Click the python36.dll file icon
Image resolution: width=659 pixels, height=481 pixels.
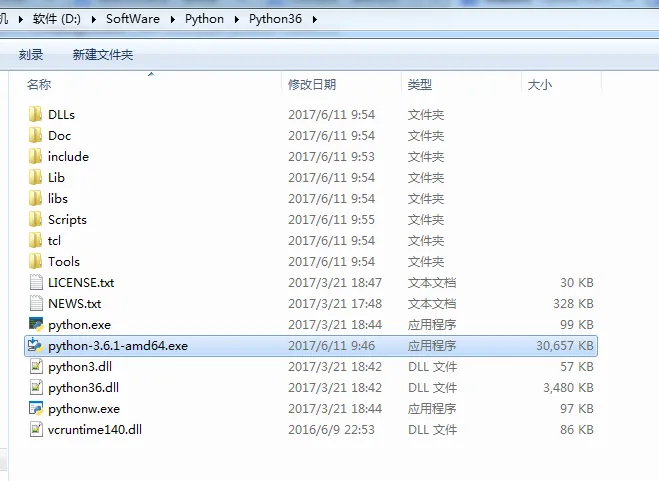36,388
